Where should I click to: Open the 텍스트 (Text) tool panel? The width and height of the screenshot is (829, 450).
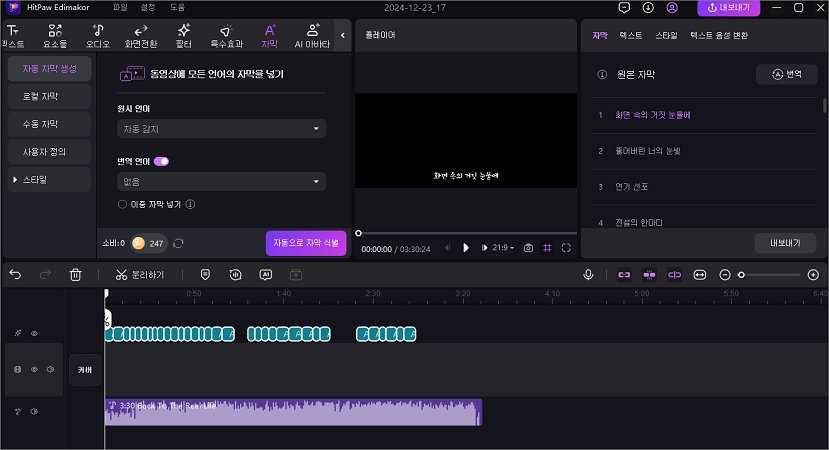(x=13, y=36)
